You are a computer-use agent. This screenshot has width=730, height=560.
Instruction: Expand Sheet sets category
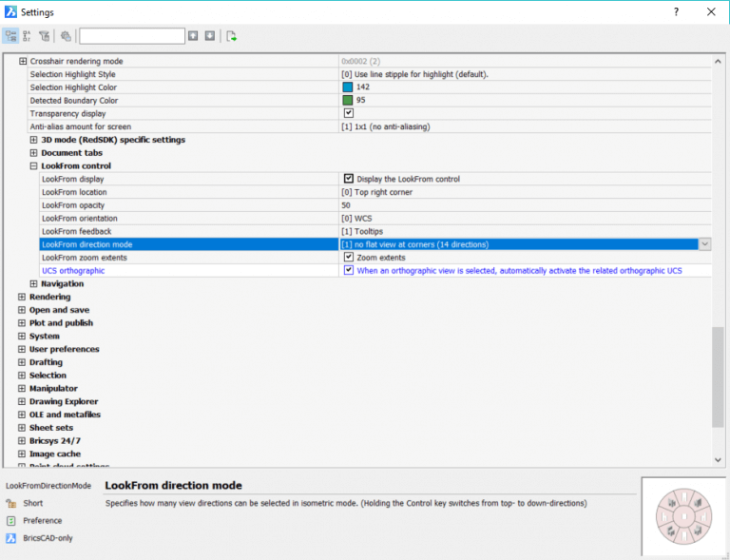click(x=22, y=427)
